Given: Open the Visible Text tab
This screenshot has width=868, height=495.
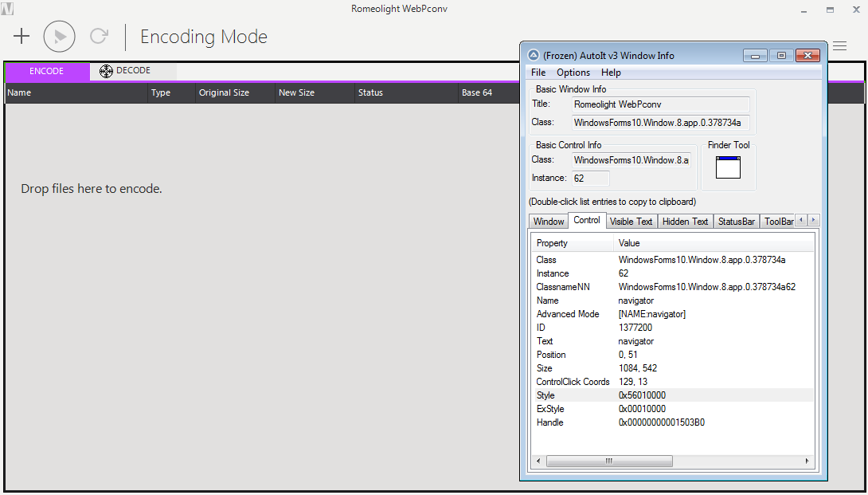Looking at the screenshot, I should coord(631,221).
